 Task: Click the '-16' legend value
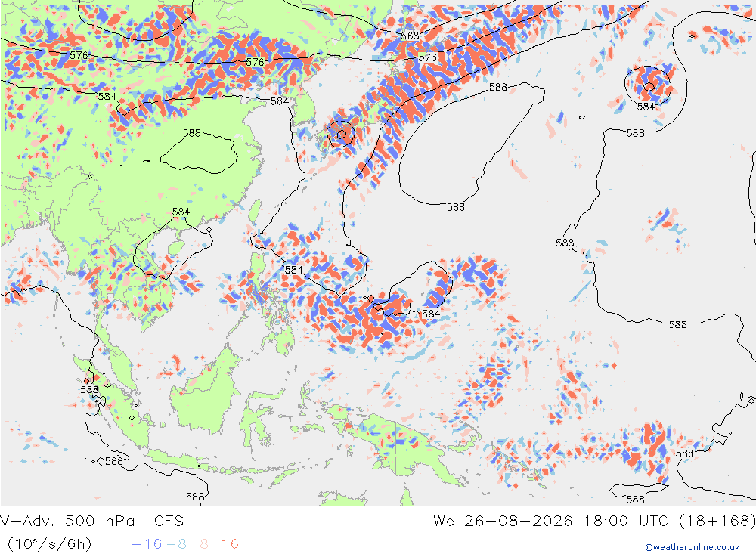click(147, 544)
